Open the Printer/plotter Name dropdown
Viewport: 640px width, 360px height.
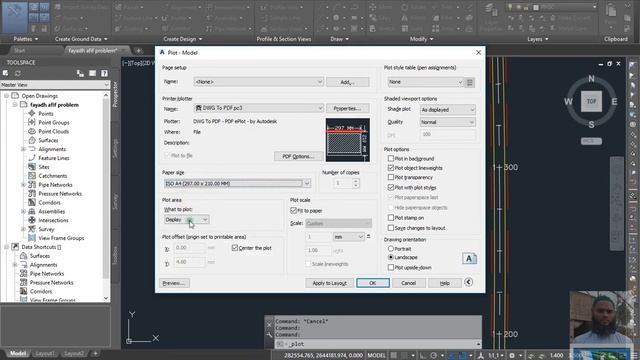tap(258, 108)
